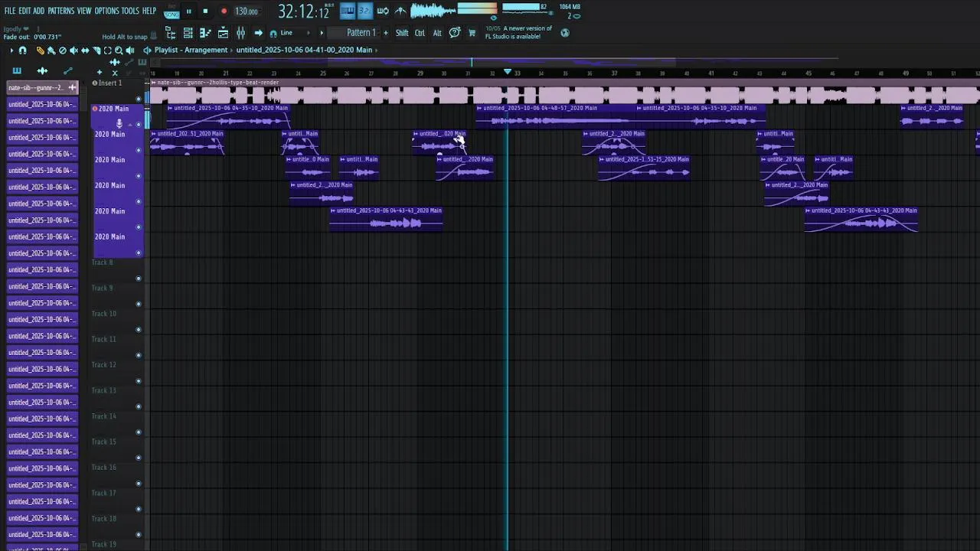Open the Mixer window icon

tap(240, 33)
